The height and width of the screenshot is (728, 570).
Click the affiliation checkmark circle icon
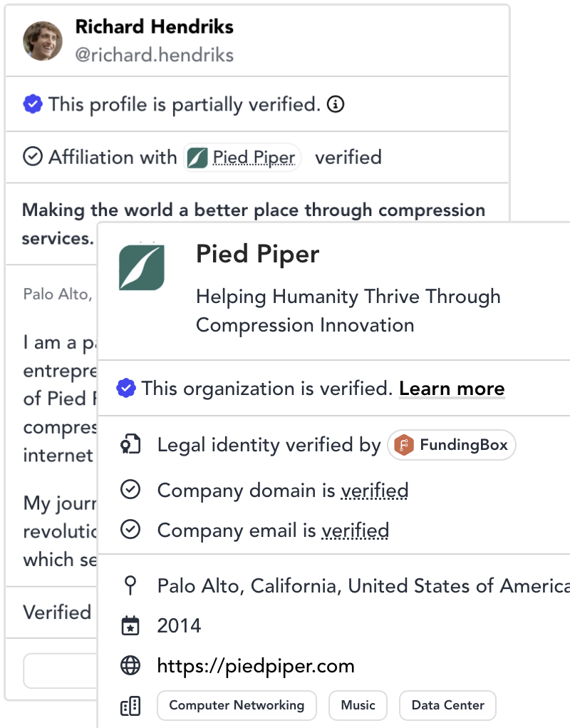tap(33, 157)
